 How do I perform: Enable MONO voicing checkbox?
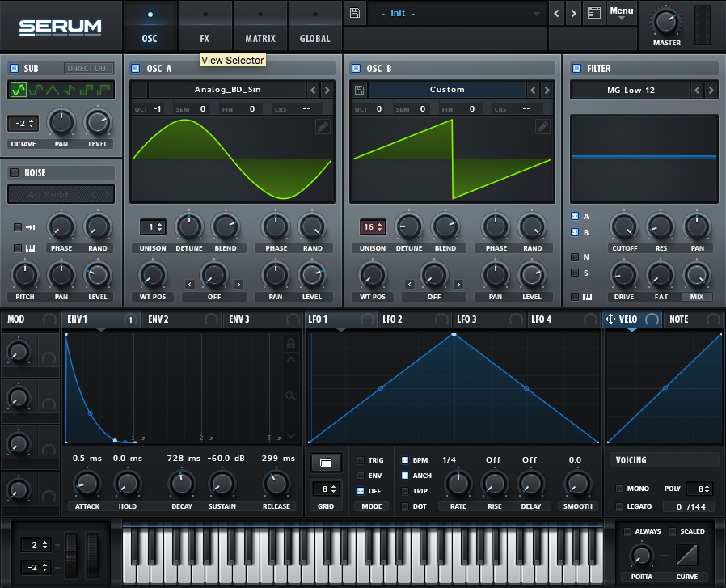[x=619, y=489]
